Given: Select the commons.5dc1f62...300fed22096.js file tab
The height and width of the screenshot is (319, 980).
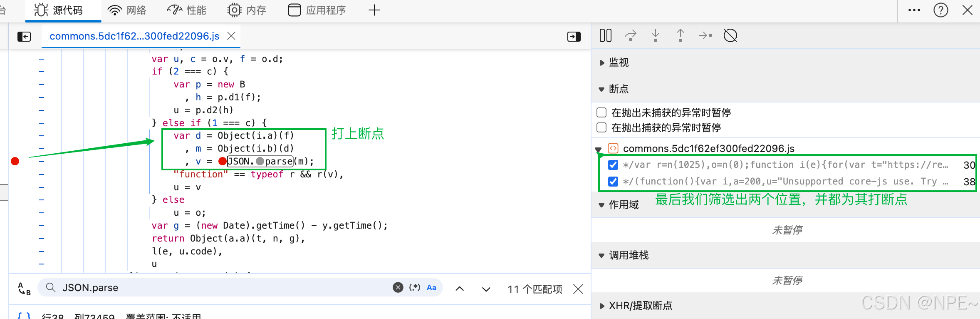Looking at the screenshot, I should [x=134, y=36].
